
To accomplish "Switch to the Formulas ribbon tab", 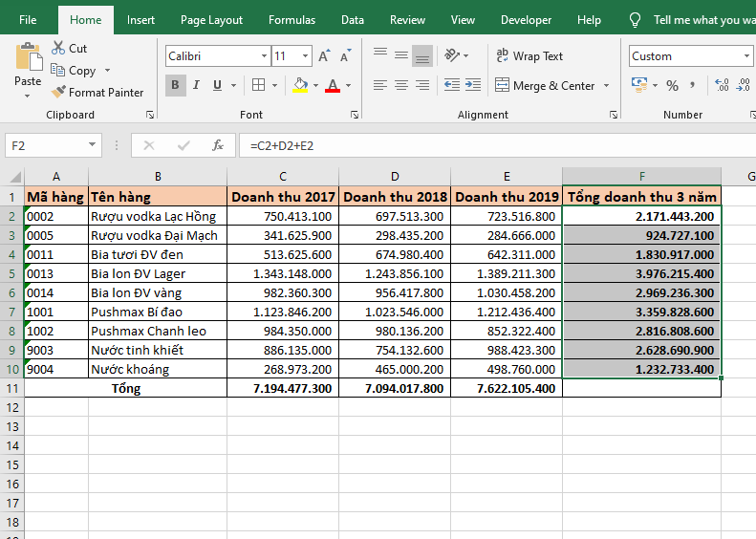I will 292,20.
